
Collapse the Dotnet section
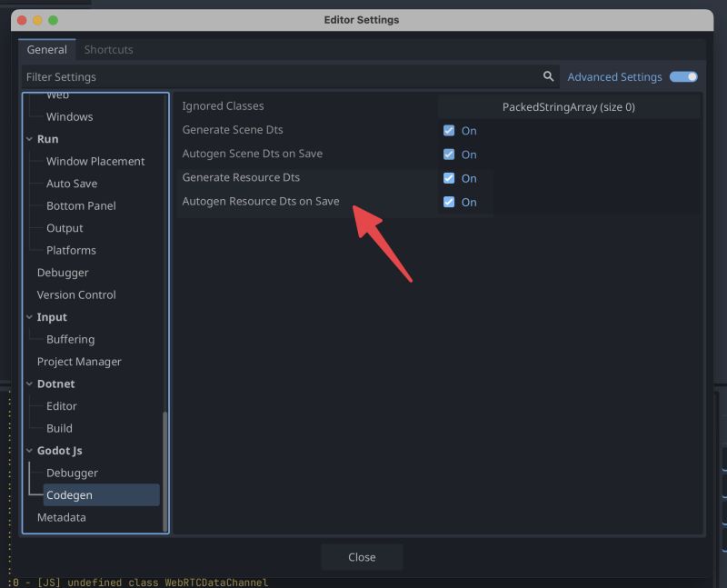tap(30, 384)
